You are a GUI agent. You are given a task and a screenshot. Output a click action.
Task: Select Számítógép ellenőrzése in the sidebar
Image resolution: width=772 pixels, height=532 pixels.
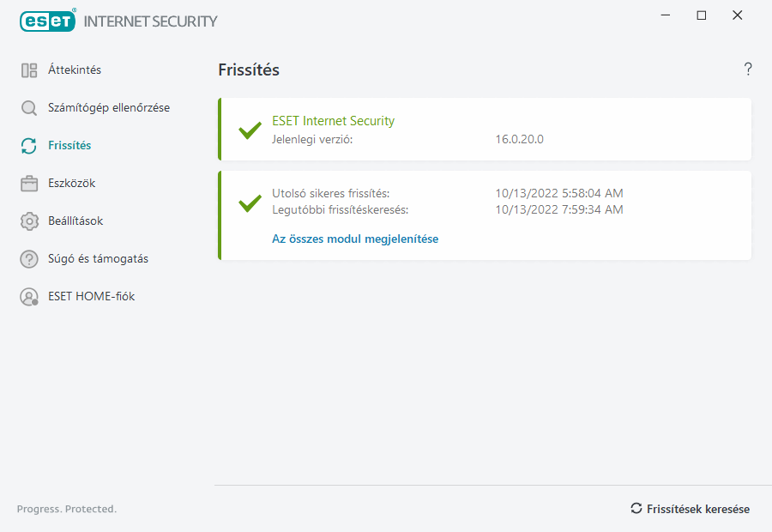coord(109,108)
